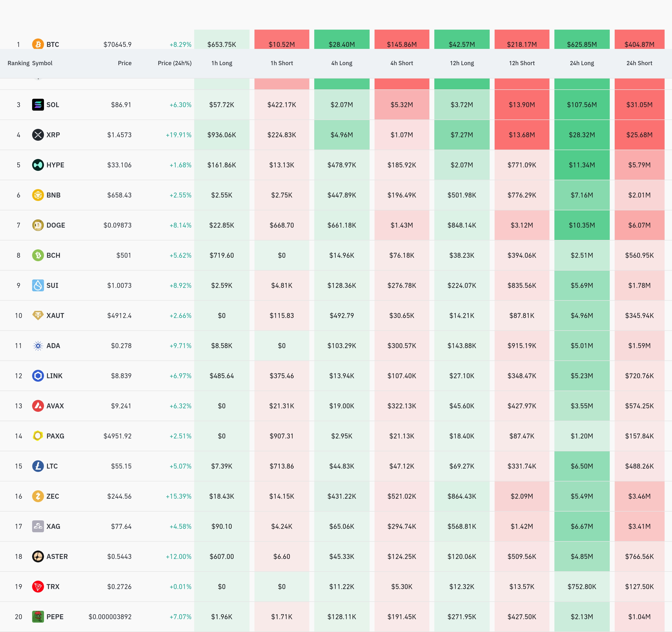Screen dimensions: 672x632
Task: Open the ASTER symbol link
Action: point(57,556)
